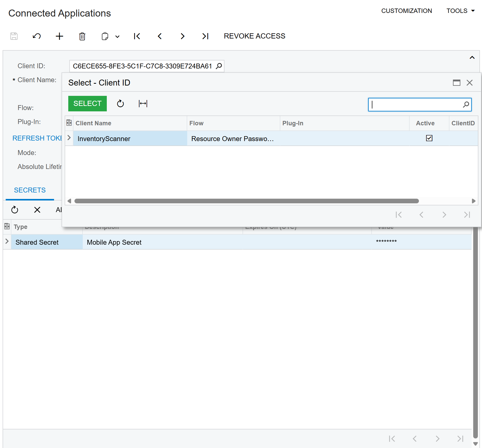Go to first page of secrets grid
This screenshot has width=482, height=448.
pyautogui.click(x=392, y=439)
